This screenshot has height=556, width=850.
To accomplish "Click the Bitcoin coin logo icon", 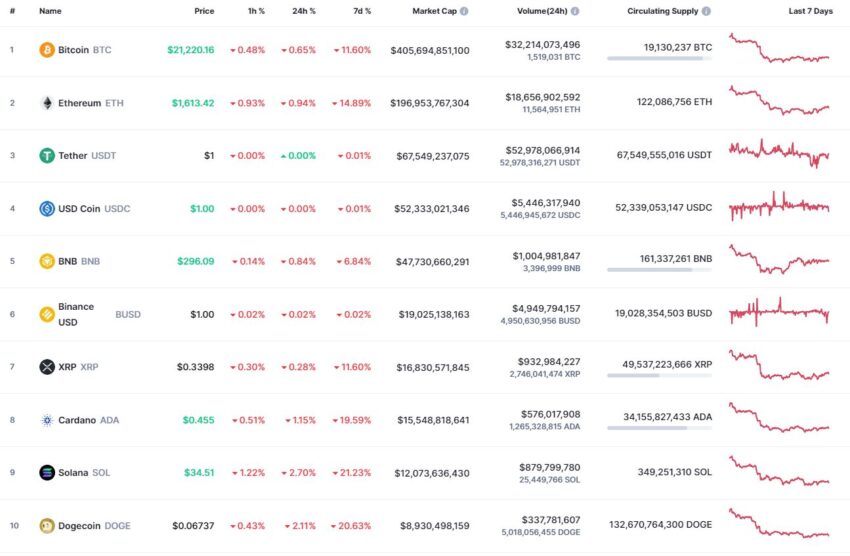I will point(47,50).
